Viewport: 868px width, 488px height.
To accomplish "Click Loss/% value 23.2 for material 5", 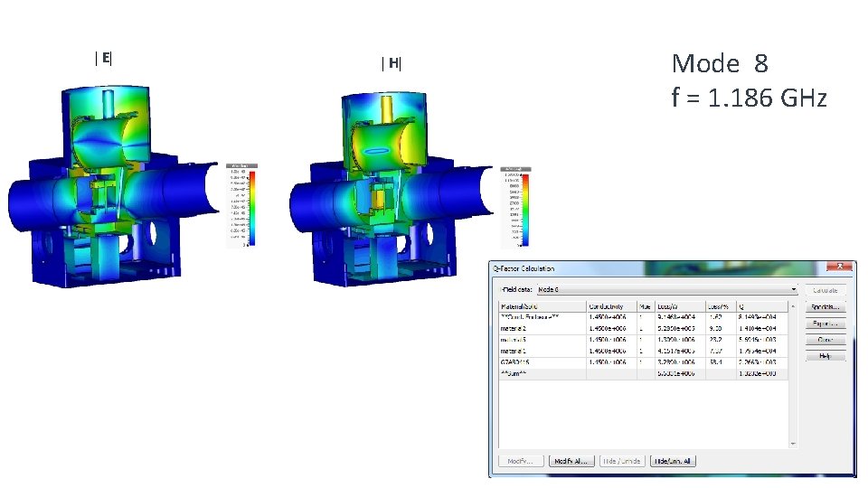I will (715, 340).
